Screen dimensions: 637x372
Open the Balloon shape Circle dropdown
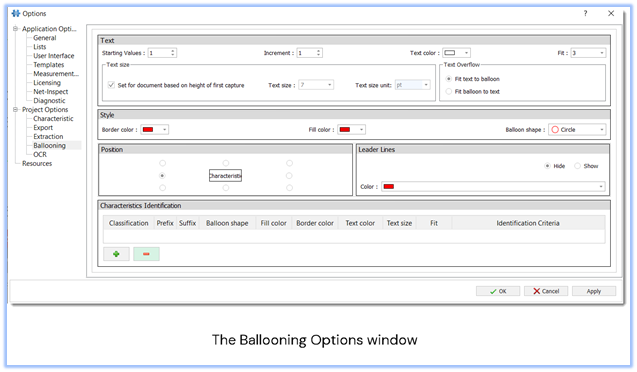(577, 130)
